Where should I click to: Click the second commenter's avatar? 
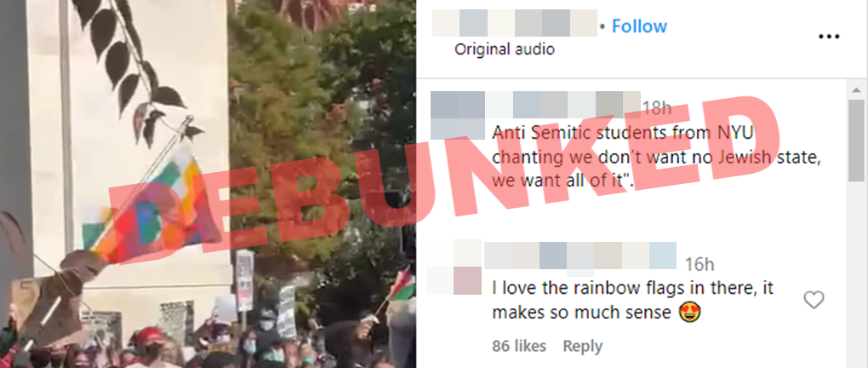tap(454, 267)
